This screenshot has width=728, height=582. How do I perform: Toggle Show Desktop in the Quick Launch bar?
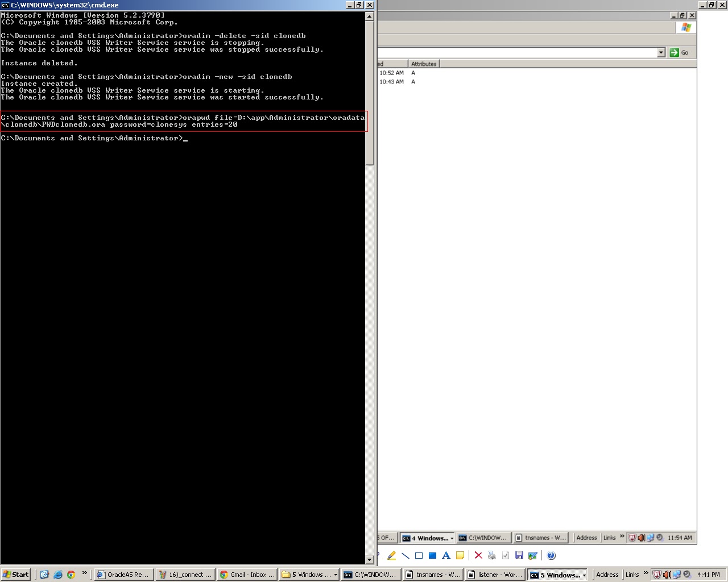44,575
